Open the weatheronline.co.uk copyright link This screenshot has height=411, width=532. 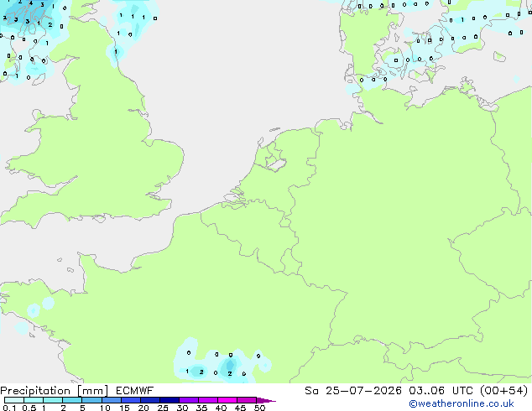coord(462,403)
